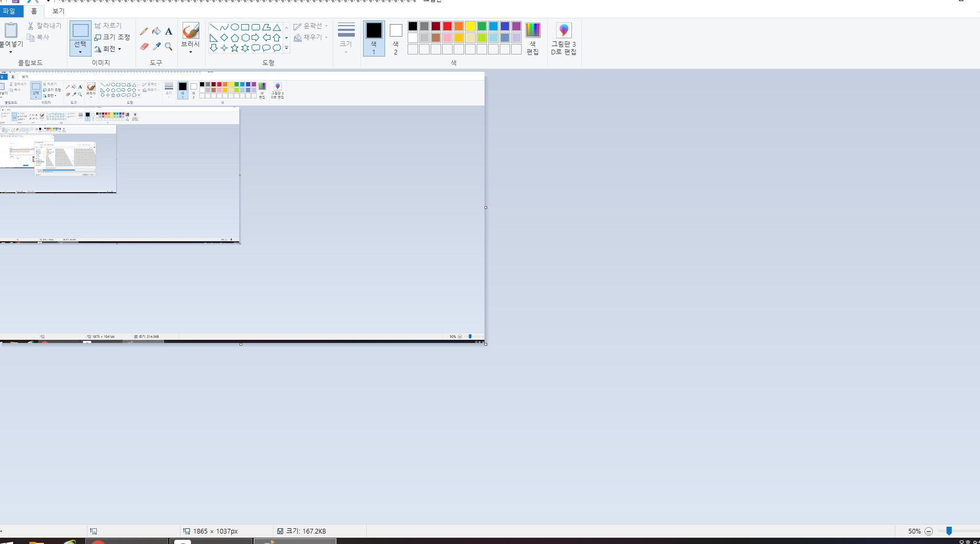980x544 pixels.
Task: Open Edit with Paint 3D
Action: coord(564,39)
